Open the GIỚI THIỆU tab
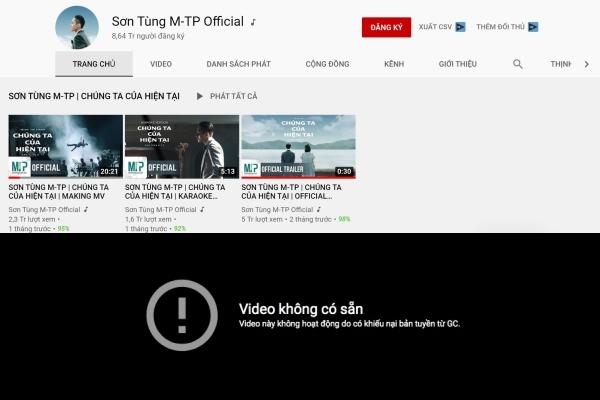 point(458,64)
